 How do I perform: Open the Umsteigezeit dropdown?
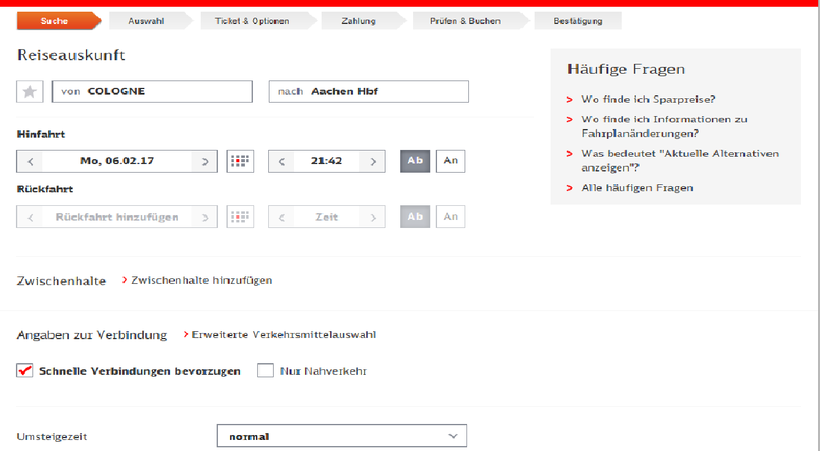(341, 436)
